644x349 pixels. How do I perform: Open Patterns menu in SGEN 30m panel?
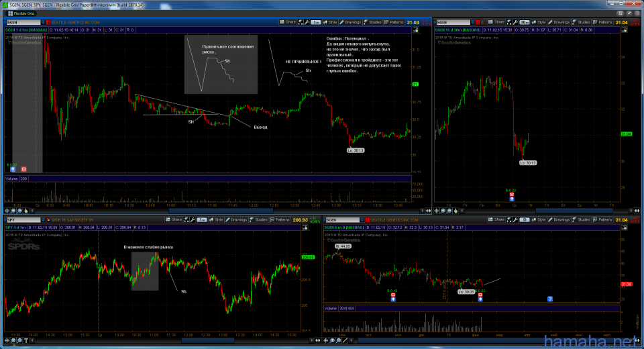pyautogui.click(x=602, y=22)
